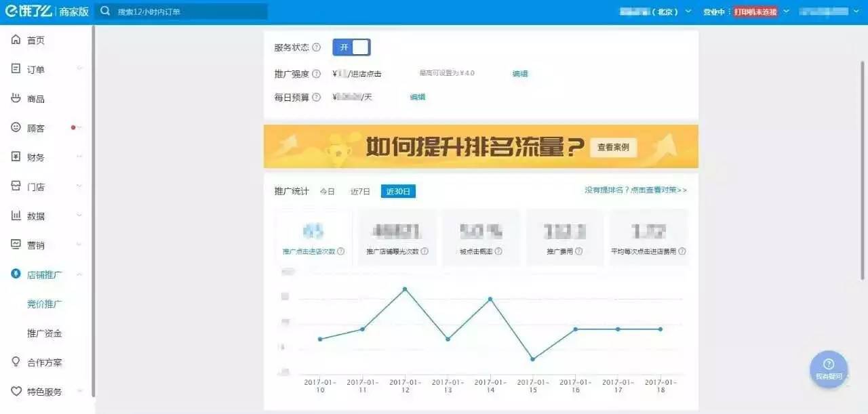868x414 pixels.
Task: Click the 打印机未连接 red badge
Action: point(755,12)
